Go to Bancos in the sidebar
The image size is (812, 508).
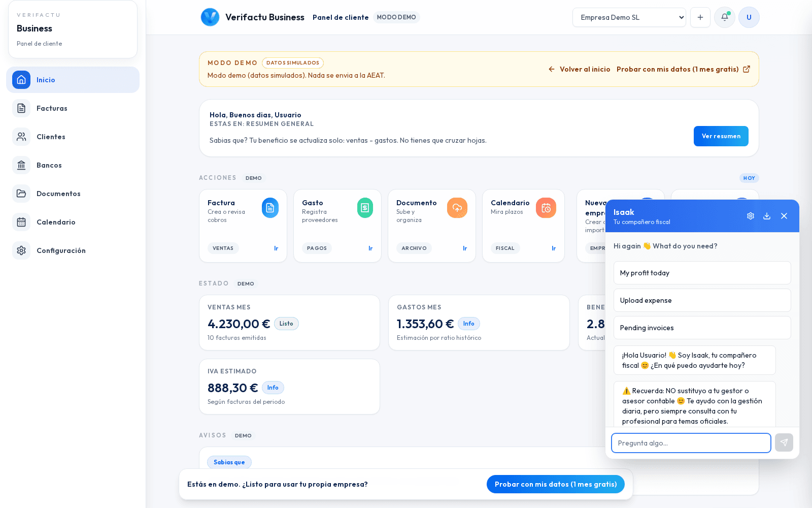49,165
